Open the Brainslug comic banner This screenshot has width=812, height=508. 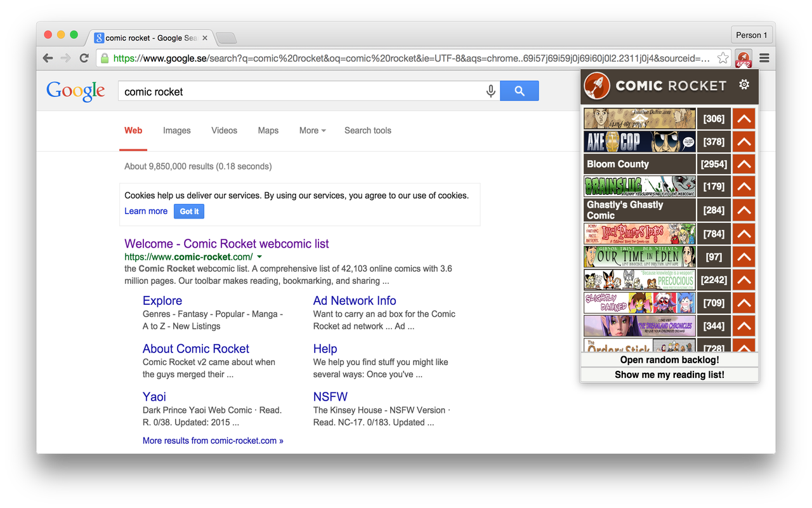pos(639,187)
